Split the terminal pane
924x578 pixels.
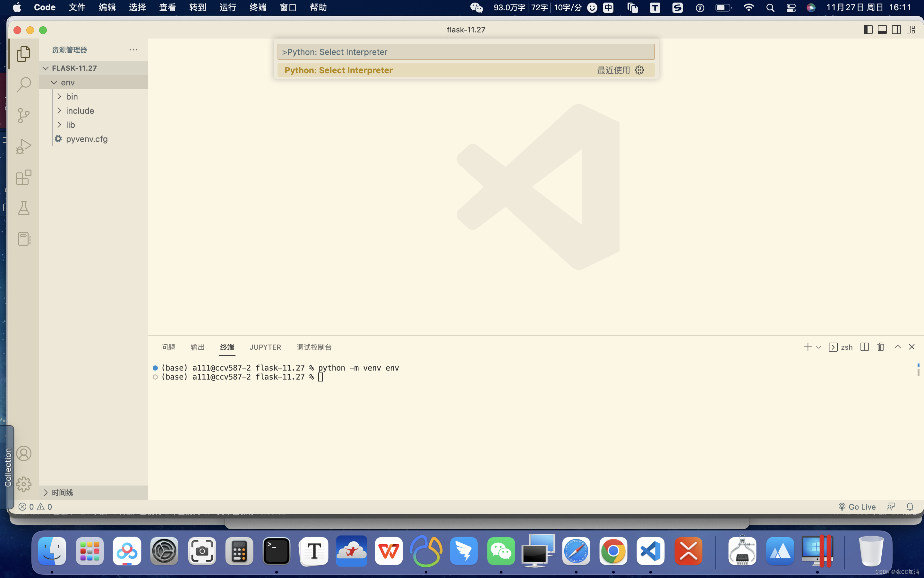[x=865, y=347]
